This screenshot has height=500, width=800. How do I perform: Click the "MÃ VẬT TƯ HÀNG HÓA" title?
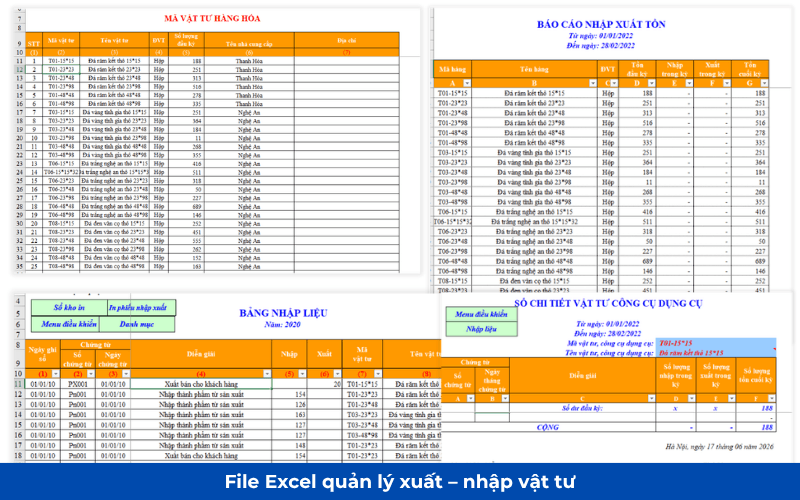tap(212, 18)
